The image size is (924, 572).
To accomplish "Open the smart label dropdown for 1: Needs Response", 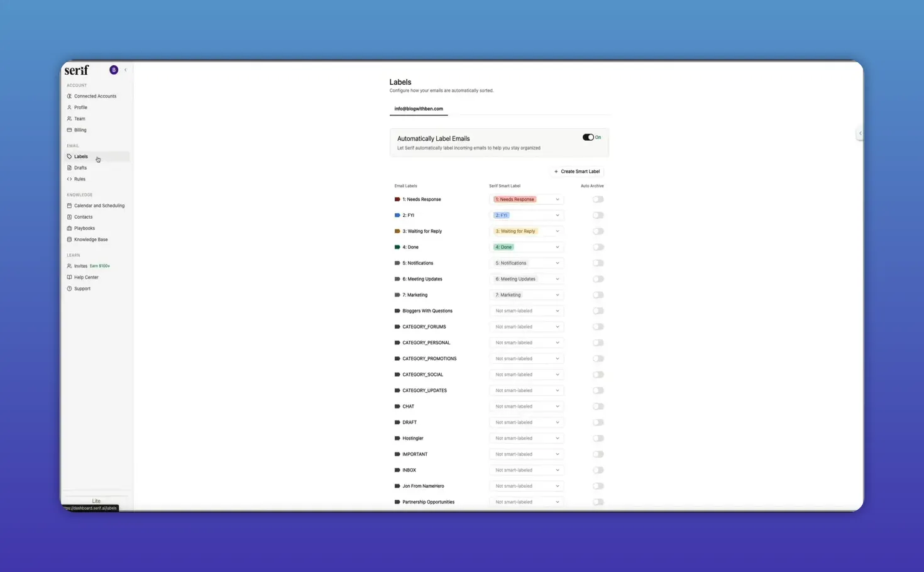I will [x=526, y=199].
